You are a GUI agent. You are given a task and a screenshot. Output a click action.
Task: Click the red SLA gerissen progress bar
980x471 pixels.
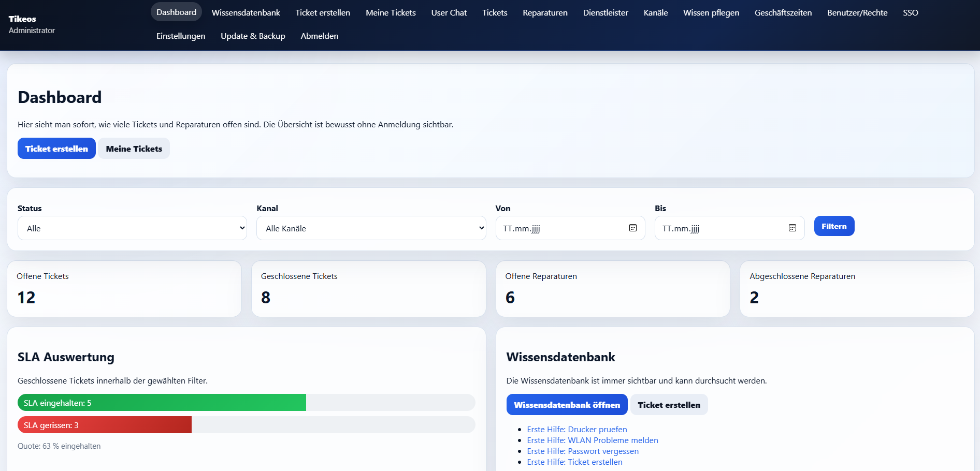[x=105, y=425]
